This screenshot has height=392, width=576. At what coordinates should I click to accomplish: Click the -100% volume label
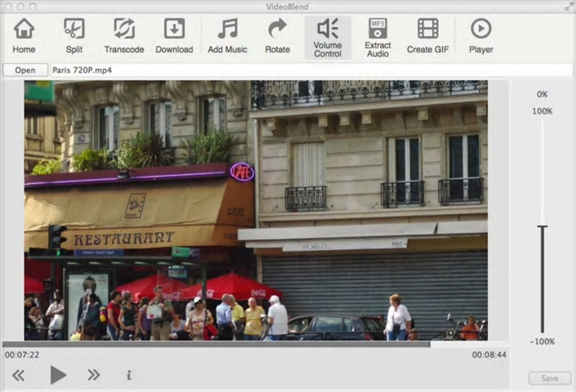(x=542, y=341)
